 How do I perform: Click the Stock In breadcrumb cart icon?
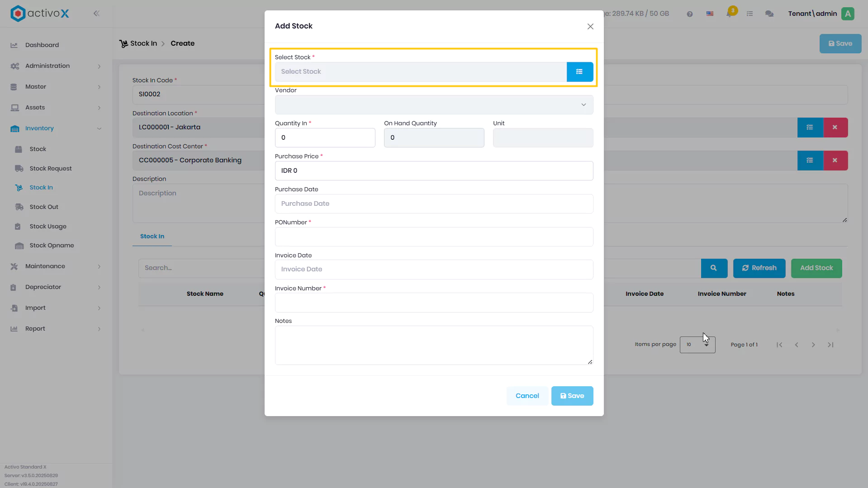click(123, 44)
